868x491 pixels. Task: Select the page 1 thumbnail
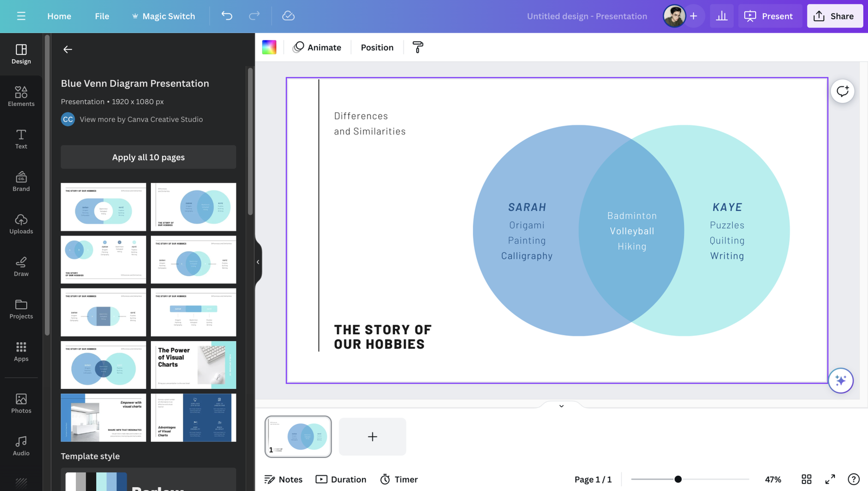tap(298, 436)
